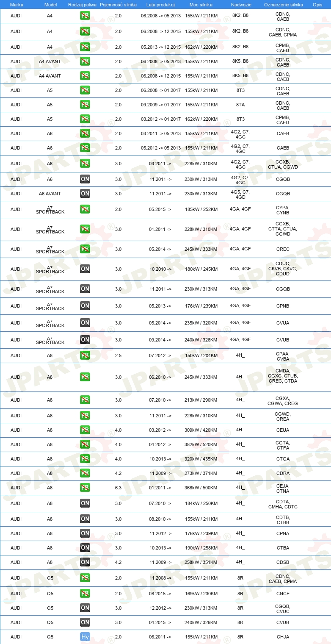Click diesel ON icon in A7 Sportback CGQB row
This screenshot has width=331, height=644.
click(85, 289)
